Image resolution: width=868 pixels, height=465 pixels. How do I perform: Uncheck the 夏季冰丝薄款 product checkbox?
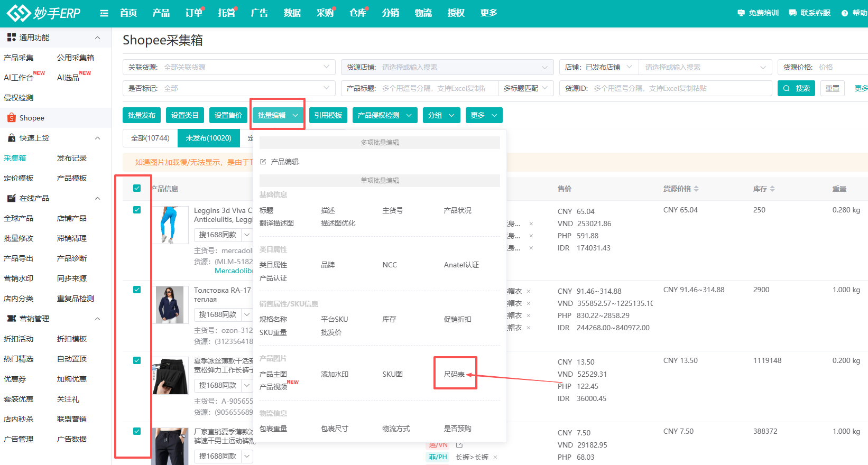137,360
